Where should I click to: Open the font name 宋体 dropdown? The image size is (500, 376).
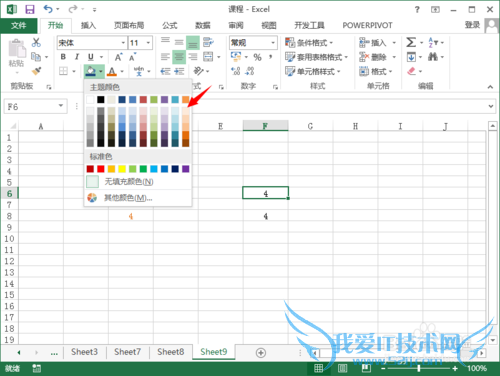123,43
